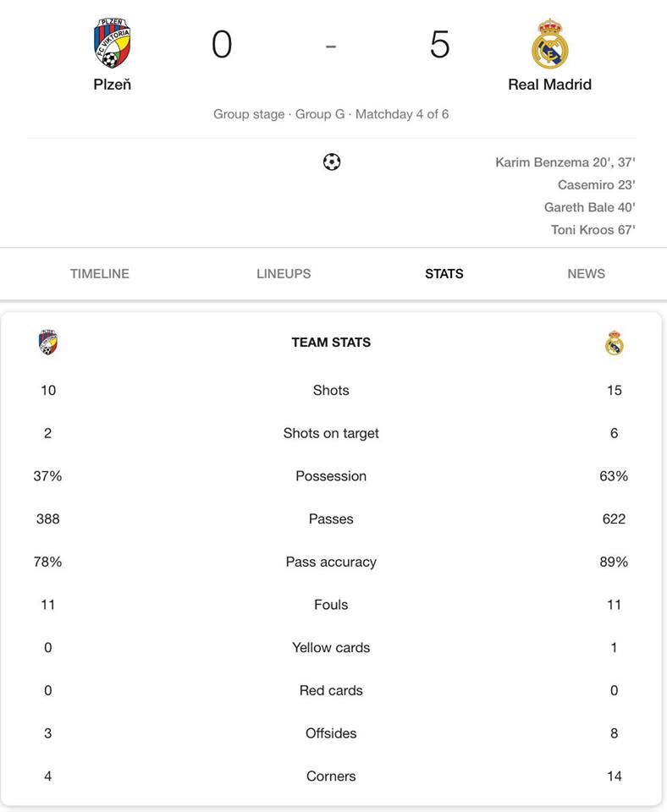Click small Real Madrid crest in Team Stats
667x812 pixels.
point(615,343)
